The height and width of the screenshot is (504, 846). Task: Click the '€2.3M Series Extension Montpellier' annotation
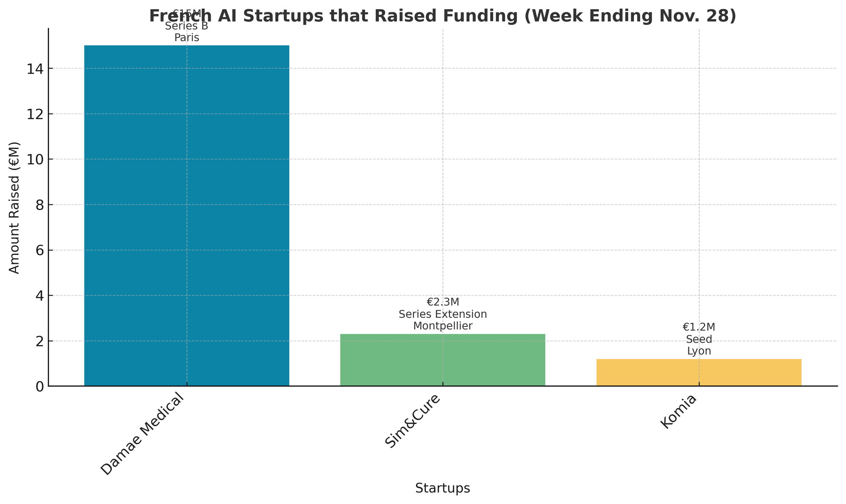tap(442, 314)
